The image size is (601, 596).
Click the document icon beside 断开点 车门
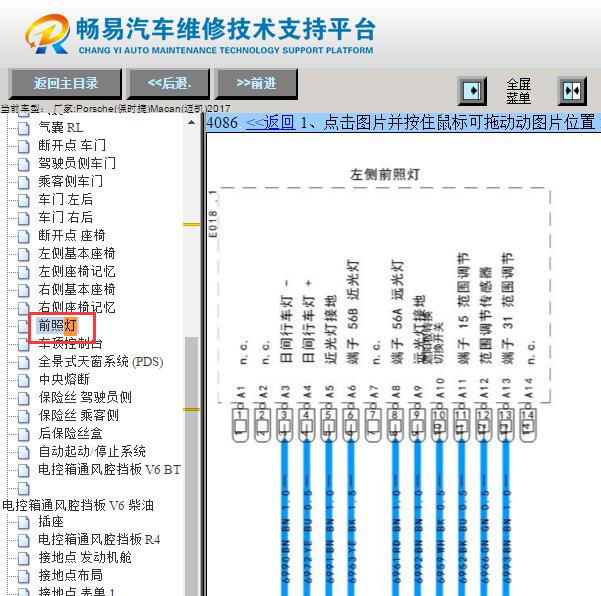pos(24,146)
